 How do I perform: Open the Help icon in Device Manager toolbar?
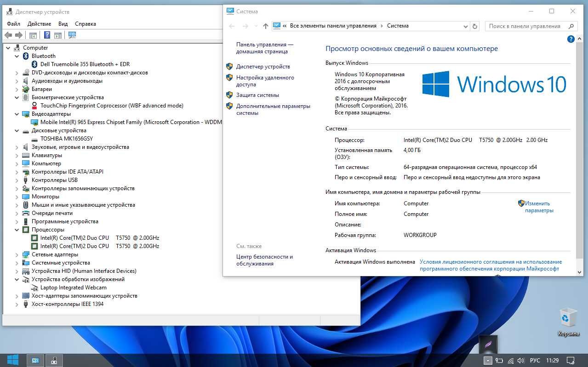tap(47, 35)
